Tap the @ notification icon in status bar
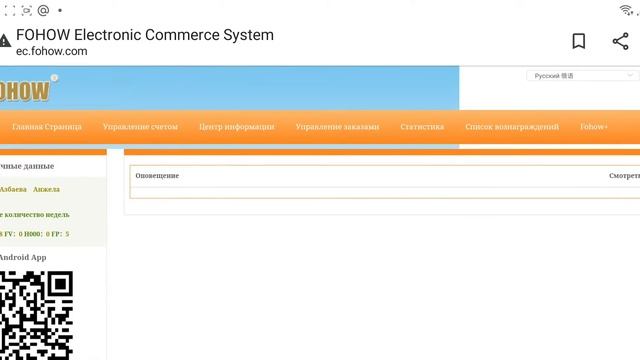640x360 pixels. coord(43,10)
